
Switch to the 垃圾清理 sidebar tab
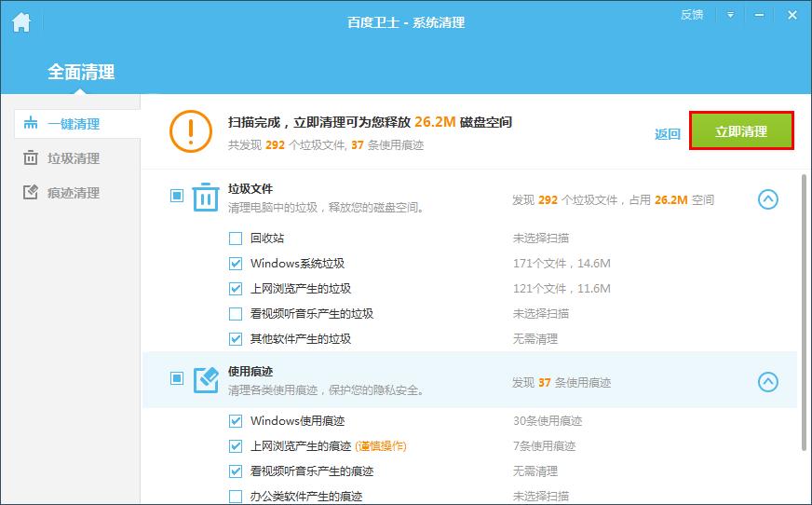(73, 158)
